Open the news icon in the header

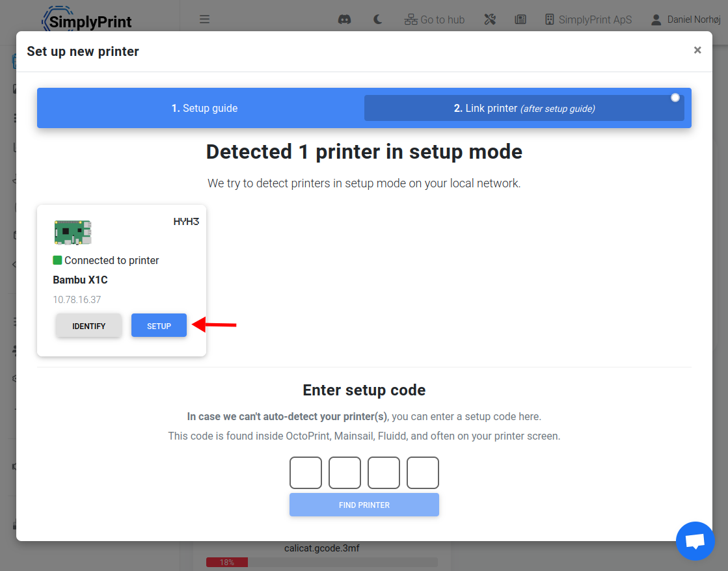[520, 20]
